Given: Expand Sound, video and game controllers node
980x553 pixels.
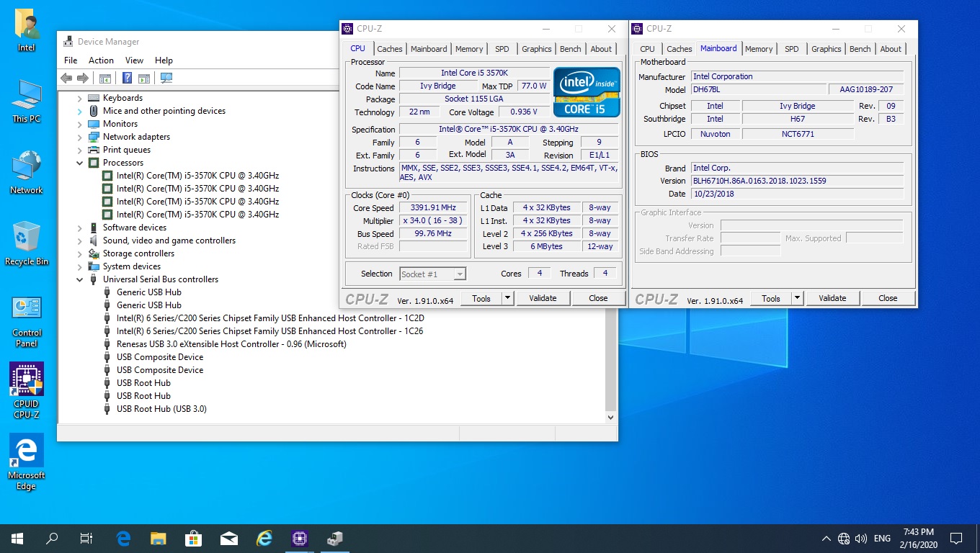Looking at the screenshot, I should click(x=80, y=240).
